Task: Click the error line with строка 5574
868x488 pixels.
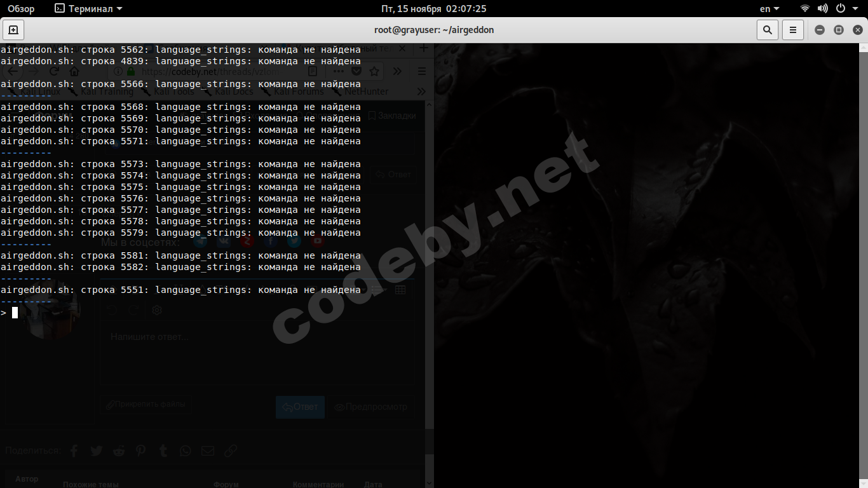Action: [180, 175]
